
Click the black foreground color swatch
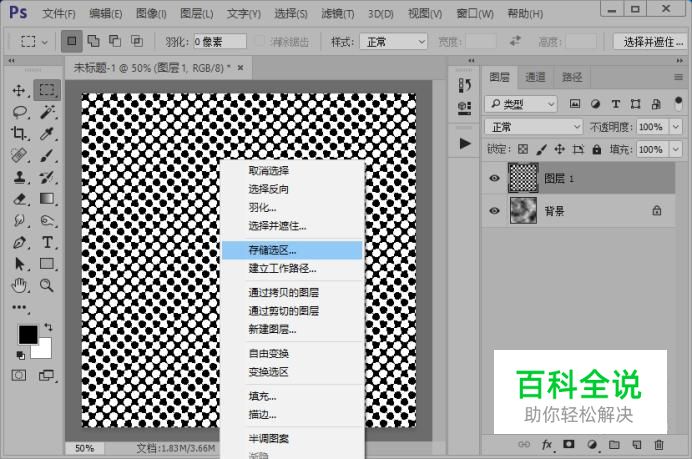28,335
